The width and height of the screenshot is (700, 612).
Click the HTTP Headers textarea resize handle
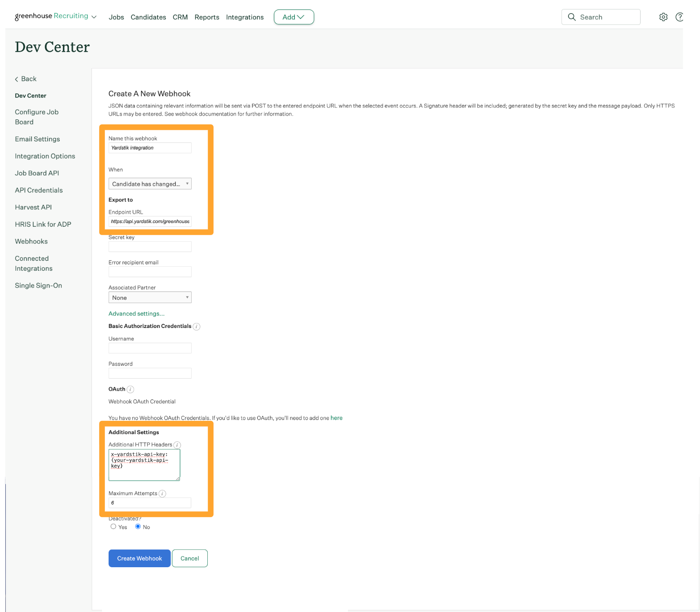(x=177, y=478)
